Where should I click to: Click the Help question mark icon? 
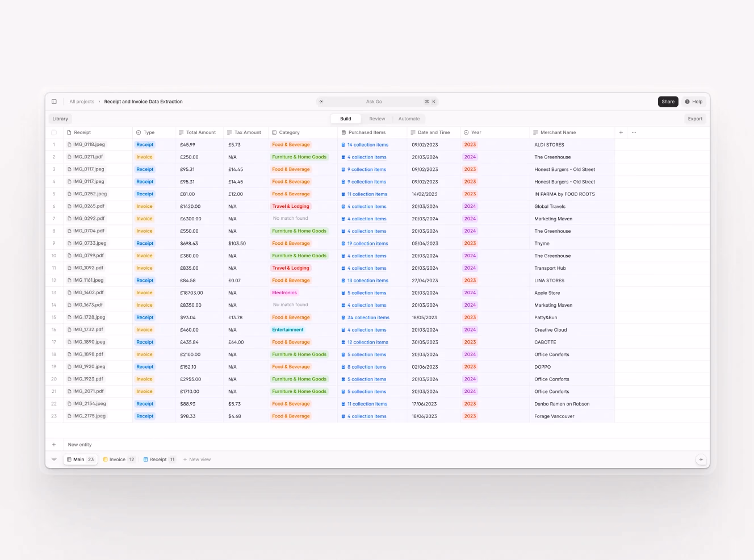tap(687, 102)
